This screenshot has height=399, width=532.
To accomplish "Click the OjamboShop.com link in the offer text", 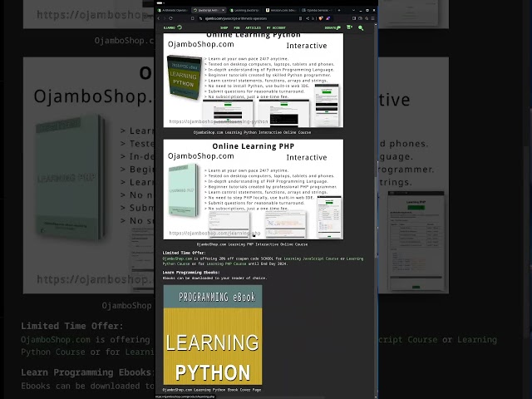I will pyautogui.click(x=177, y=259).
